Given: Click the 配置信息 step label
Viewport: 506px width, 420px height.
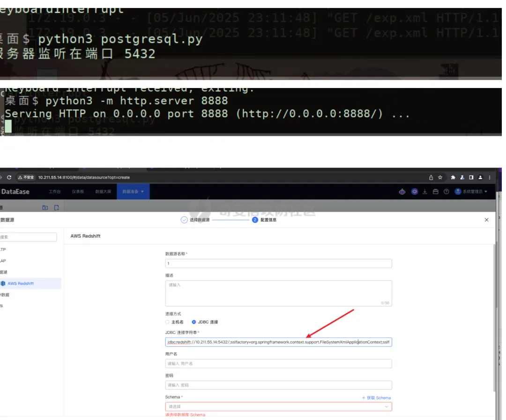Looking at the screenshot, I should coord(268,220).
